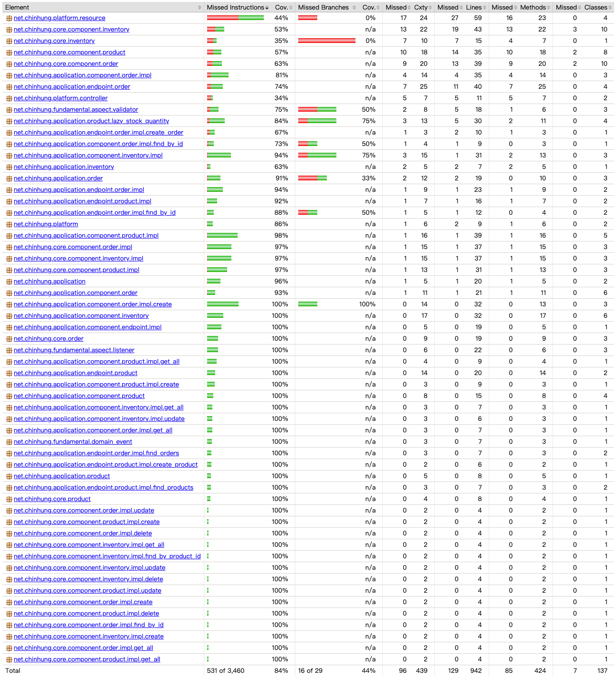Image resolution: width=616 pixels, height=680 pixels.
Task: Sort by Missed Instructions column
Action: pyautogui.click(x=238, y=7)
